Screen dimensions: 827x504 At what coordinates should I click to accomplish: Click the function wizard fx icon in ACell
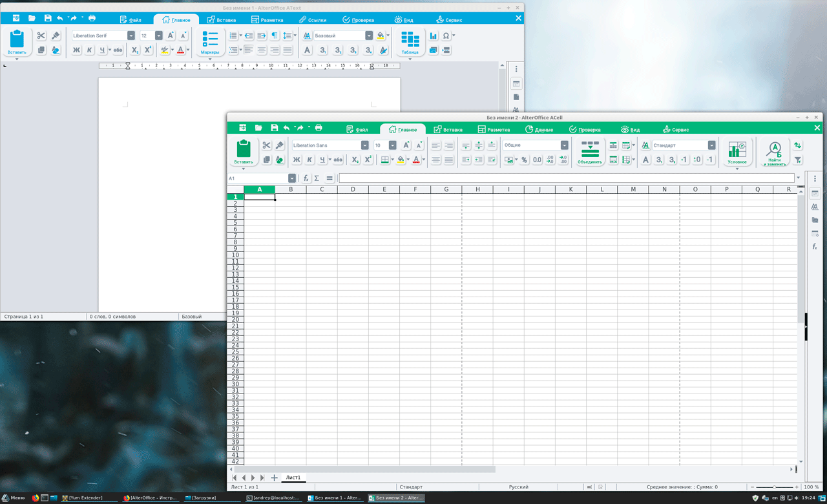tap(306, 178)
